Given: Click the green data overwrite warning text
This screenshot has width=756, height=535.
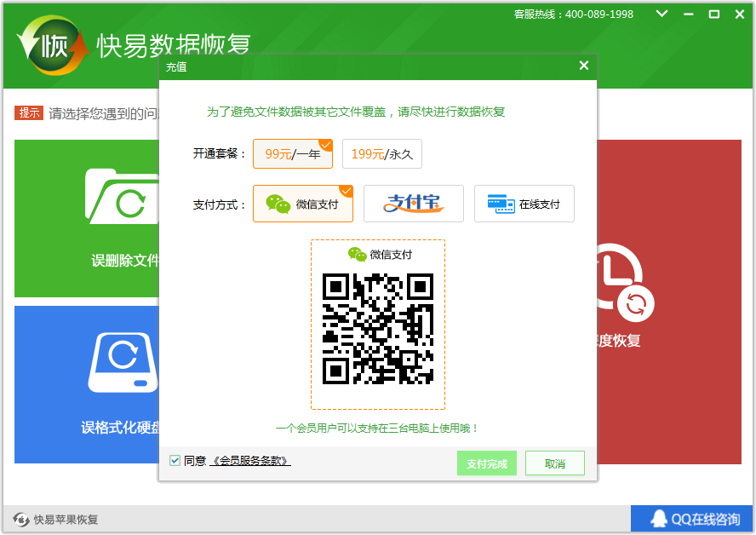Looking at the screenshot, I should (x=356, y=112).
